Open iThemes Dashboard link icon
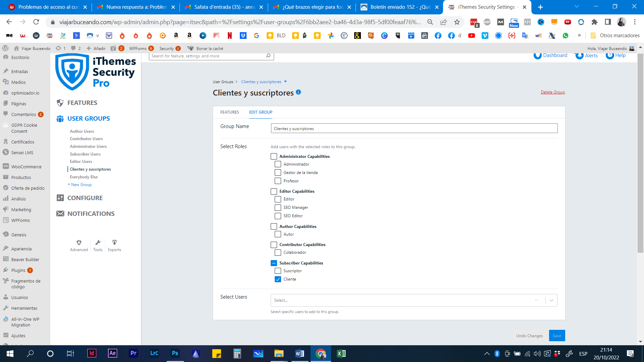The image size is (644, 362). 537,56
